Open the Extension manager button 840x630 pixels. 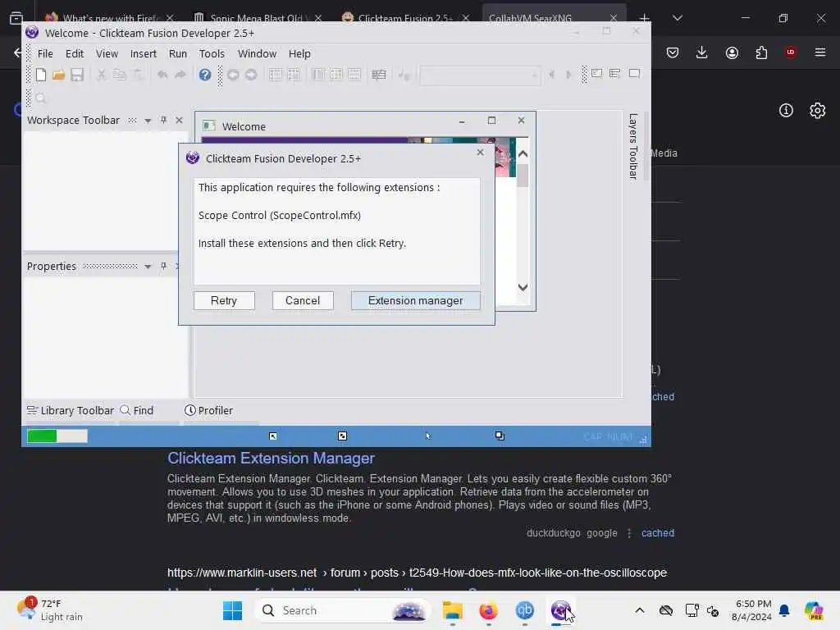coord(416,300)
